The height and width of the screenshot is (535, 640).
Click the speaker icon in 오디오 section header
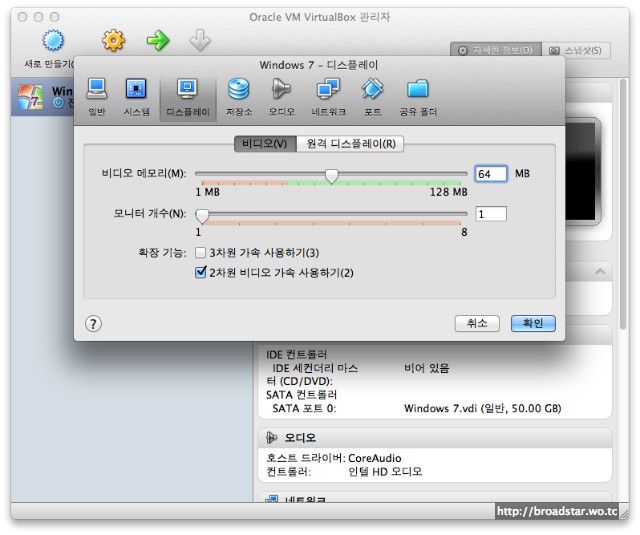tap(271, 438)
